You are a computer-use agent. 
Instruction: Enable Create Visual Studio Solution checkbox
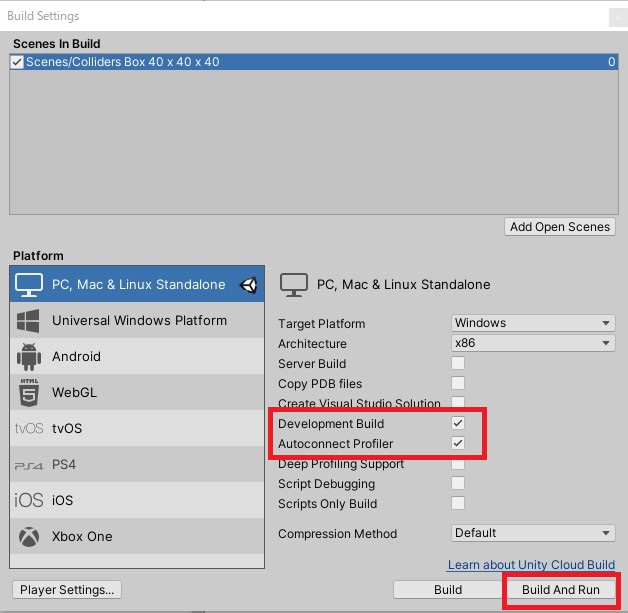click(x=458, y=402)
